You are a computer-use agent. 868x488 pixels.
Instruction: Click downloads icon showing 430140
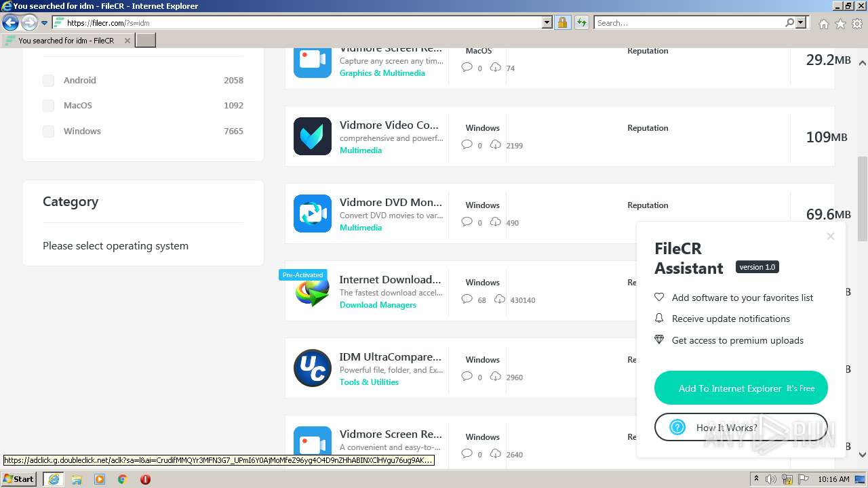pyautogui.click(x=500, y=299)
